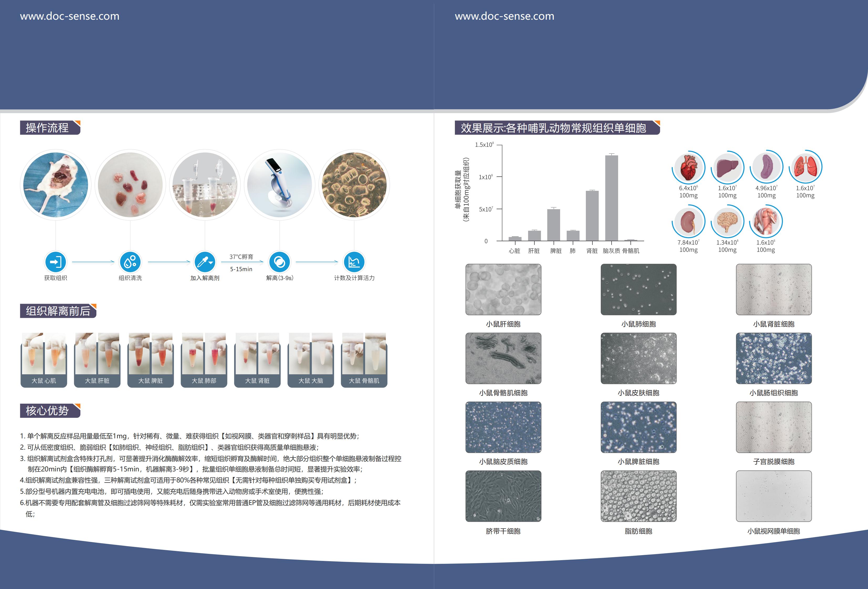Viewport: 868px width, 589px height.
Task: Click the tallest 脑灰质 bar in chart
Action: tap(611, 198)
